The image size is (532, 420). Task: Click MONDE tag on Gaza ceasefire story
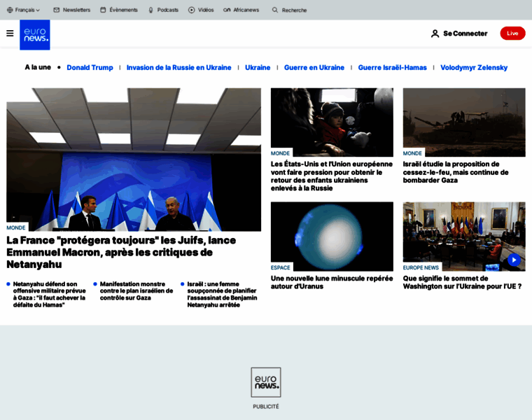[412, 153]
